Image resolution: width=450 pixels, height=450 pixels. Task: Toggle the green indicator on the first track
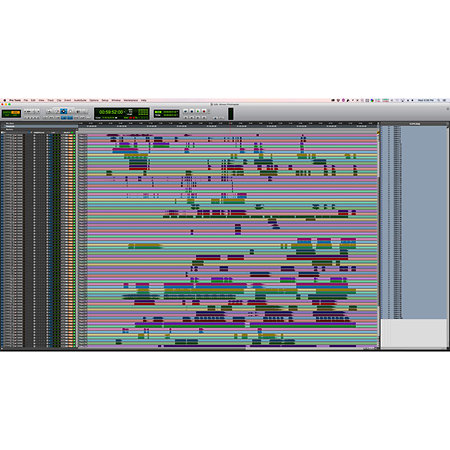point(74,135)
